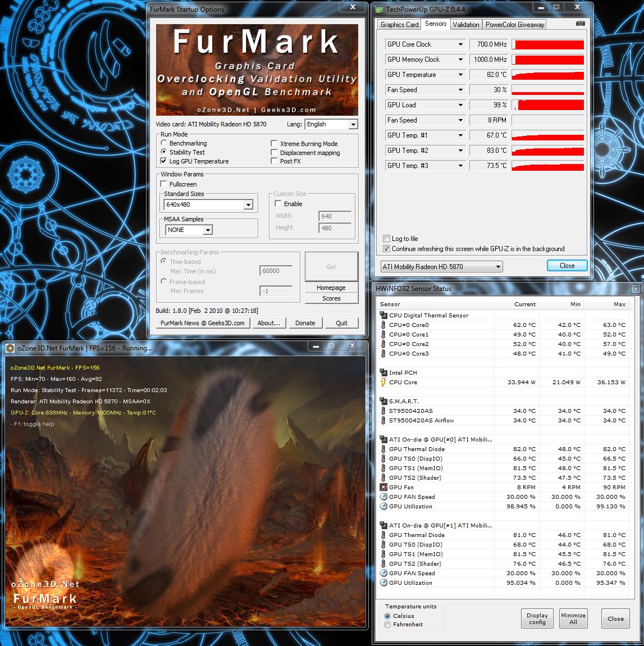Check the Custom Size Enable box

[278, 203]
